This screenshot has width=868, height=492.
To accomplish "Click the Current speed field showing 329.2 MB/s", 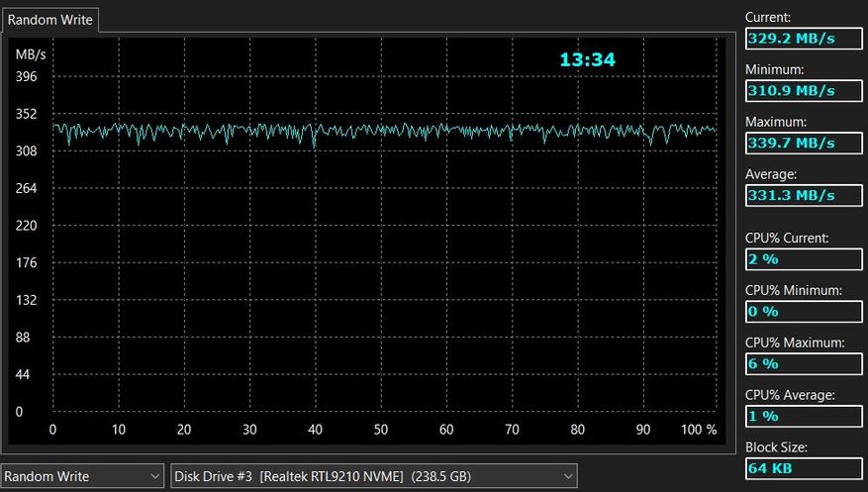I will 803,39.
